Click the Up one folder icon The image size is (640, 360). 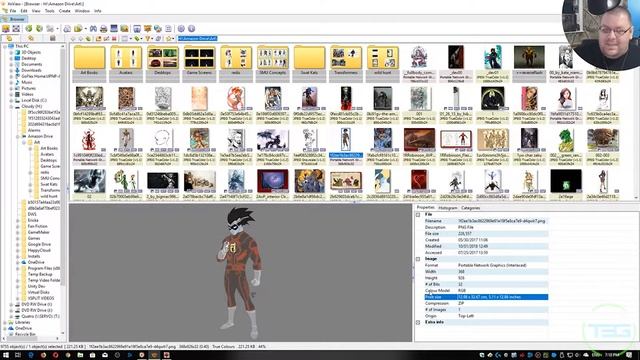(x=88, y=39)
